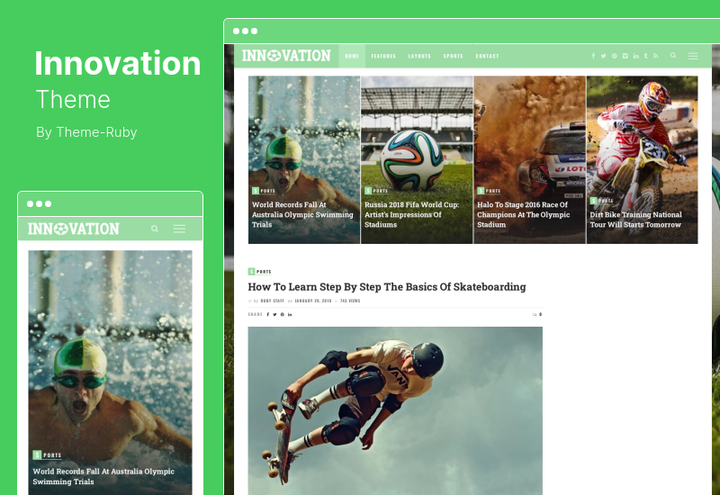Open Pinterest icon in desktop header
The height and width of the screenshot is (495, 720).
614,56
